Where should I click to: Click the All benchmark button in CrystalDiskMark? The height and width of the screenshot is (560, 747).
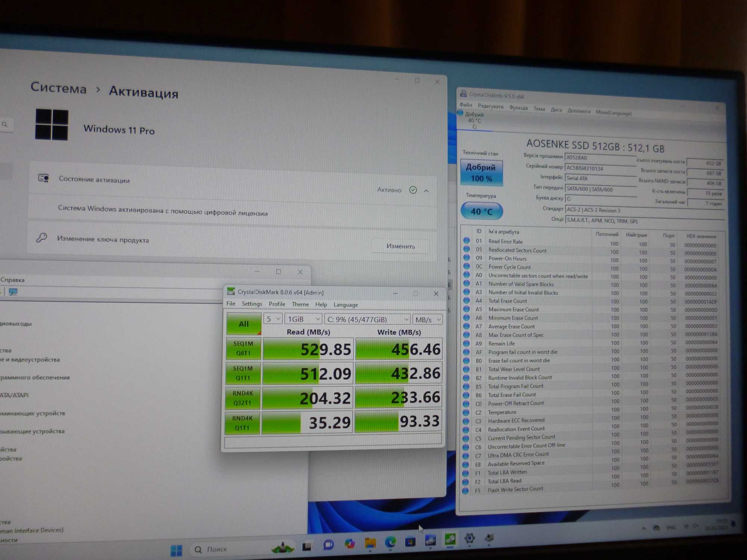coord(244,324)
